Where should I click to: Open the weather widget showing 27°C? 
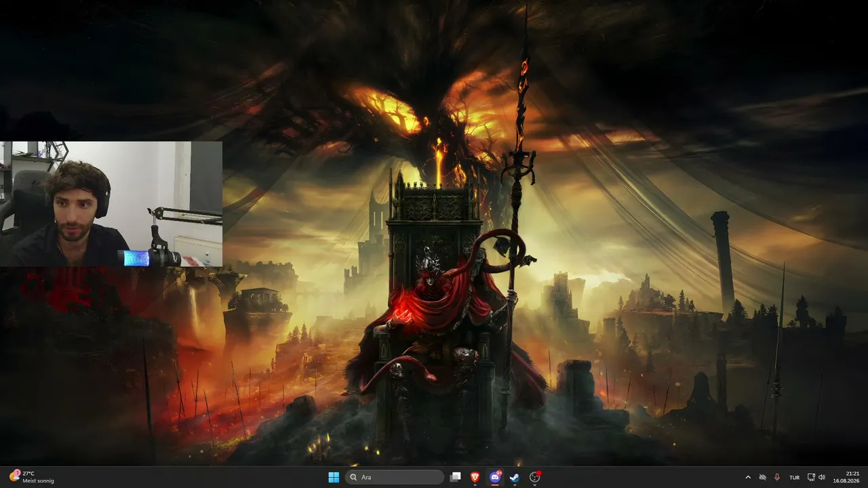(32, 477)
